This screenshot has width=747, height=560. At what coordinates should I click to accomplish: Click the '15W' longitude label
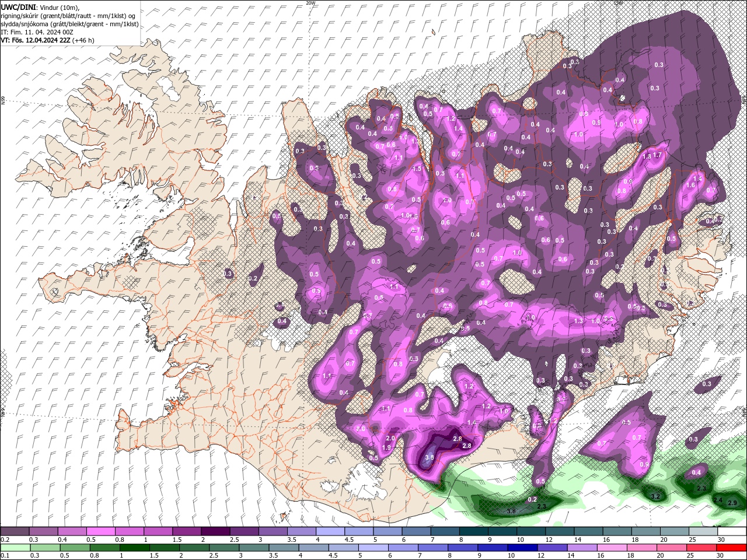pos(618,3)
